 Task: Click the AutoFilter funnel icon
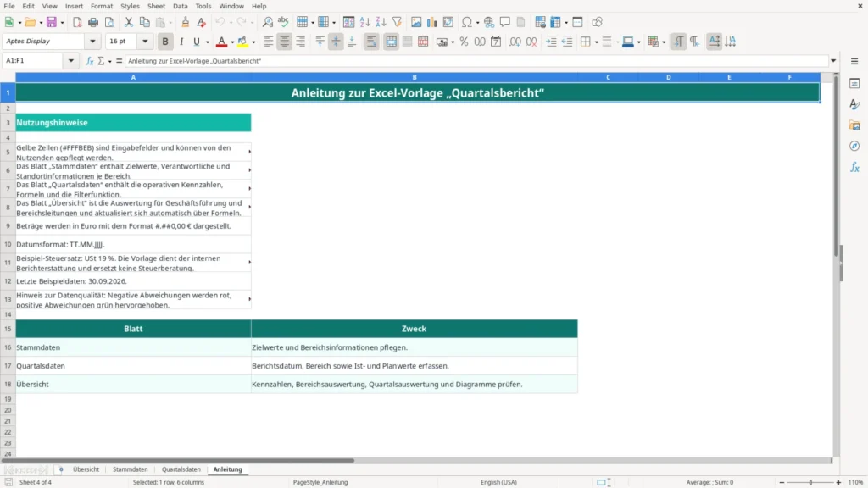click(x=397, y=22)
